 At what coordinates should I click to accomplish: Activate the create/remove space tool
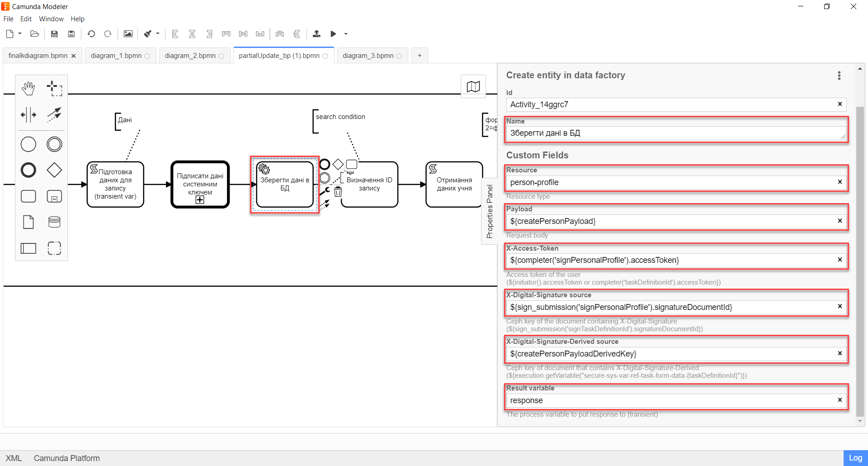[28, 114]
